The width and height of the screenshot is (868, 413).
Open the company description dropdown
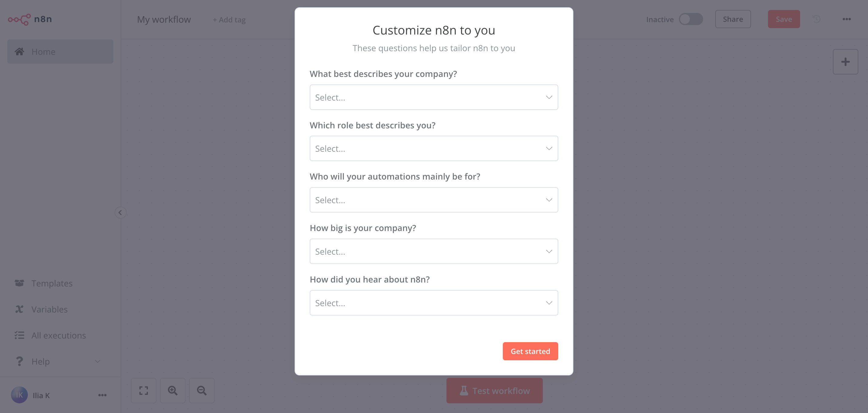434,97
